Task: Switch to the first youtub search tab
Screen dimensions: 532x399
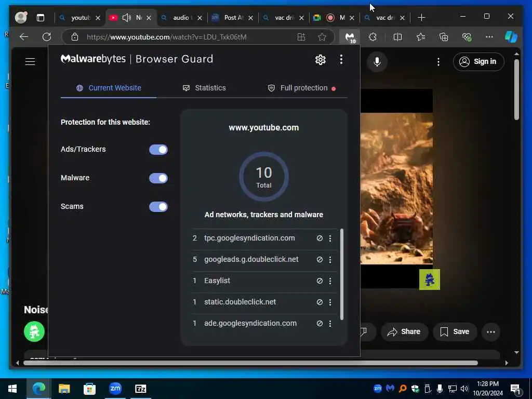Action: click(81, 18)
